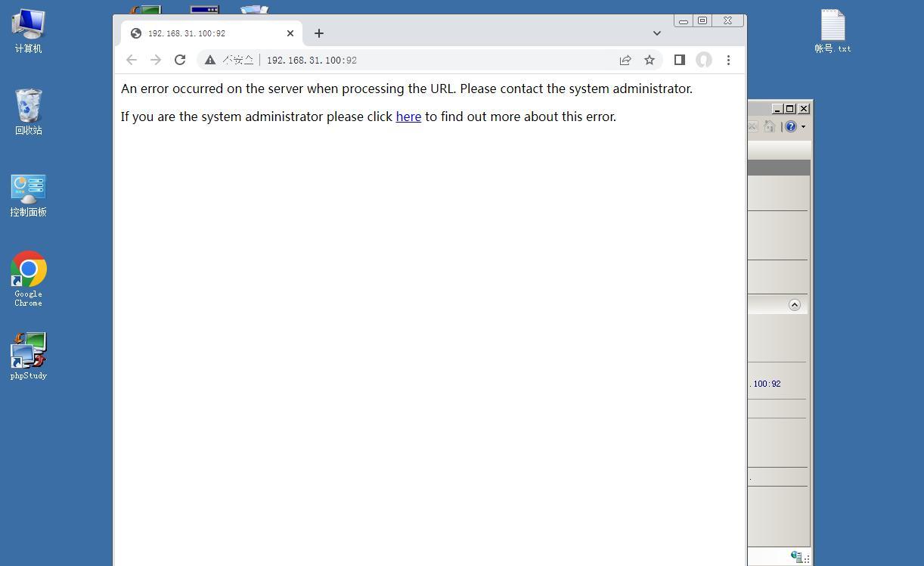Viewport: 924px width, 566px height.
Task: Click the help icon in background window
Action: [x=790, y=126]
